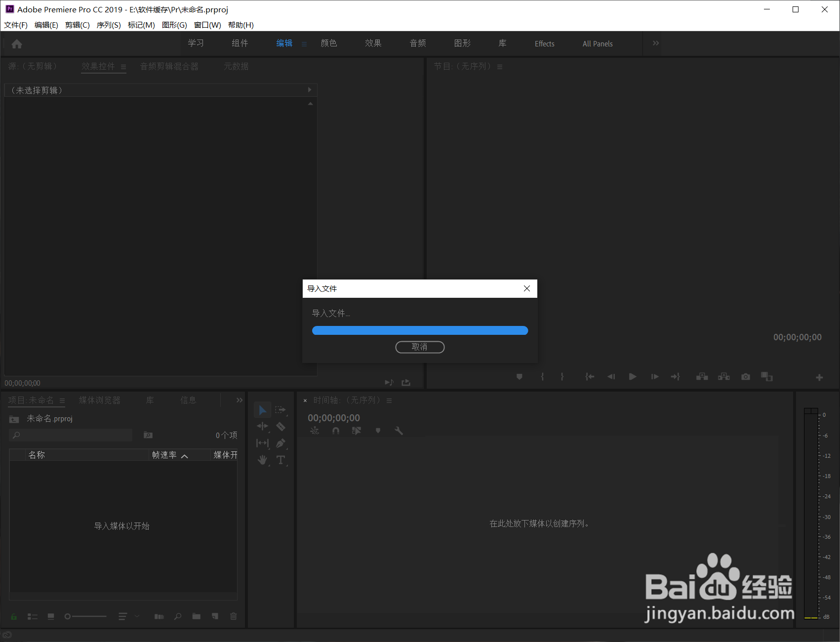Viewport: 840px width, 642px height.
Task: Switch to the 颜色 workspace tab
Action: click(329, 43)
